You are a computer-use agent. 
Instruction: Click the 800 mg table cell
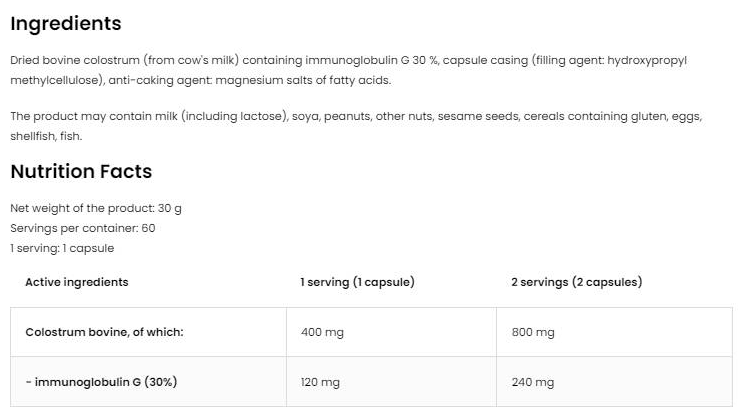point(533,332)
